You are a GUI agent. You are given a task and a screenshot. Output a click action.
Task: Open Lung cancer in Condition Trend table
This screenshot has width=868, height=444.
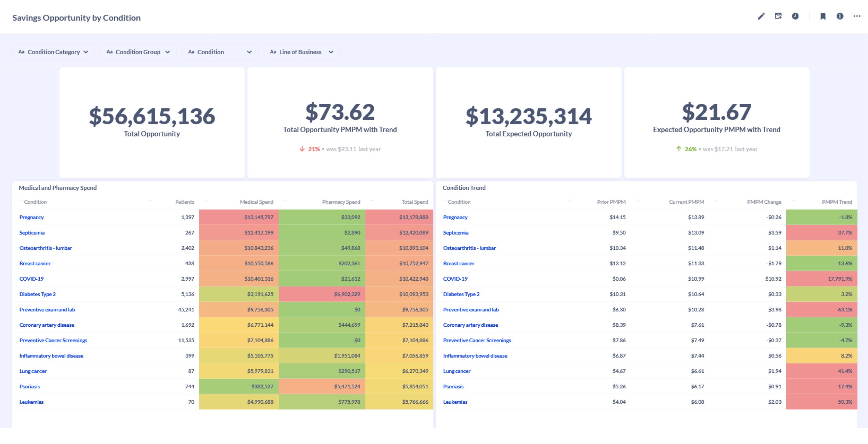[456, 371]
